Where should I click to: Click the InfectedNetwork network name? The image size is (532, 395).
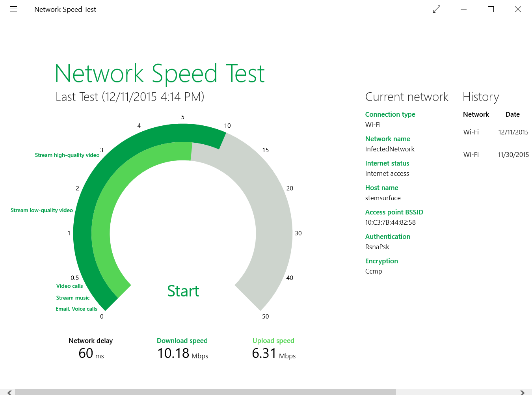click(389, 149)
